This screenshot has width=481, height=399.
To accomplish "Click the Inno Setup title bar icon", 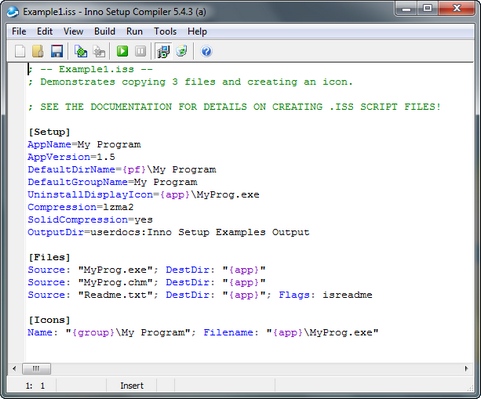I will pos(13,12).
